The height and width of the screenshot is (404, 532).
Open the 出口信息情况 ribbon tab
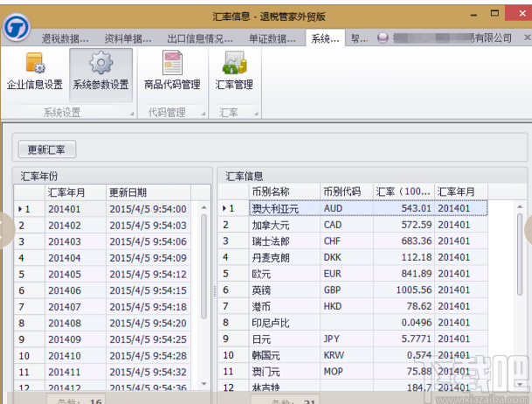click(x=200, y=38)
